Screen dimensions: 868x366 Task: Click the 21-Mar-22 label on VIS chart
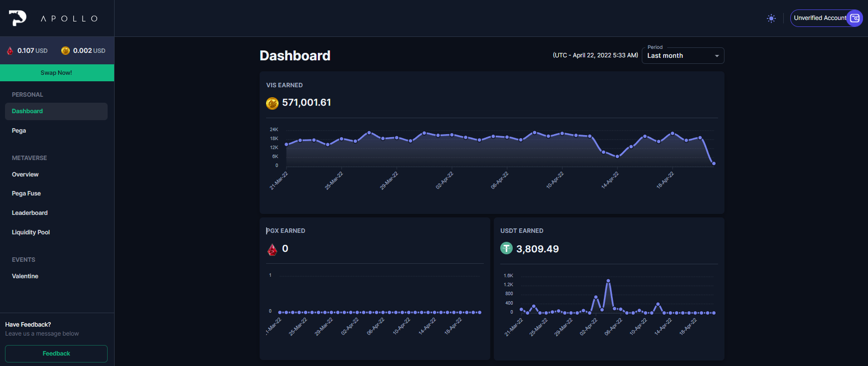279,181
